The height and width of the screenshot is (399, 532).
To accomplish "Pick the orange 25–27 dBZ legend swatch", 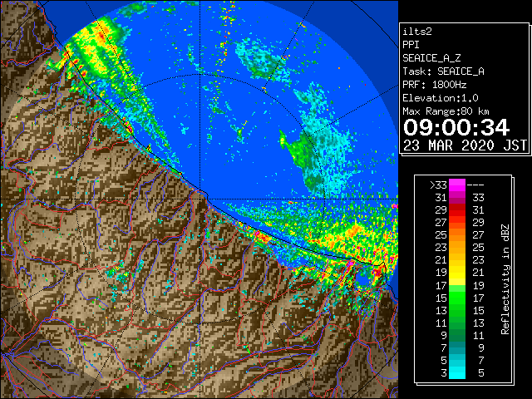I will click(457, 235).
